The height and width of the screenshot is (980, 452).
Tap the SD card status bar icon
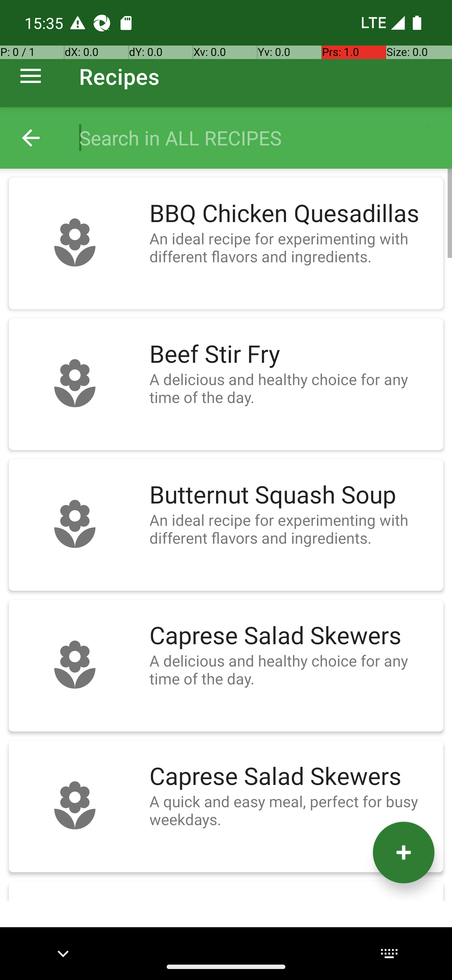pos(126,23)
